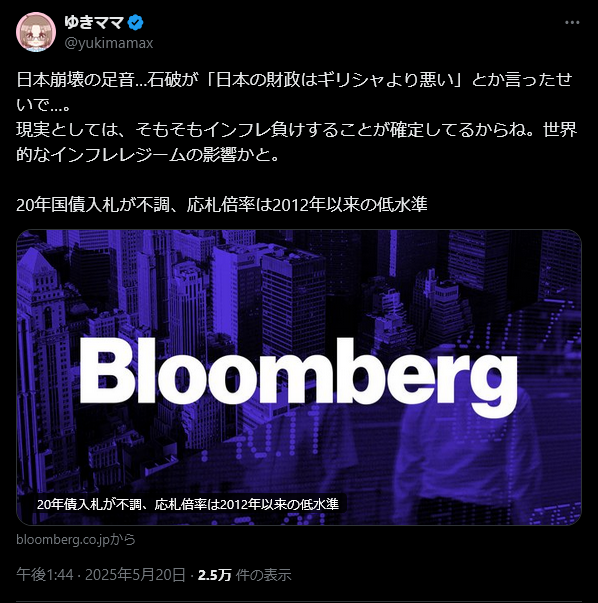Click the tweet line 的なインフレレジームの影響かと
The height and width of the screenshot is (603, 598).
coord(147,155)
